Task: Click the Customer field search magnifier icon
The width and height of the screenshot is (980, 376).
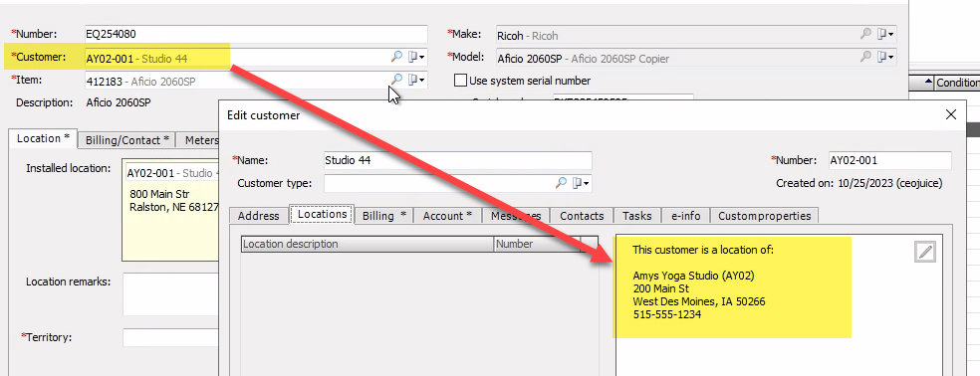Action: (x=396, y=57)
